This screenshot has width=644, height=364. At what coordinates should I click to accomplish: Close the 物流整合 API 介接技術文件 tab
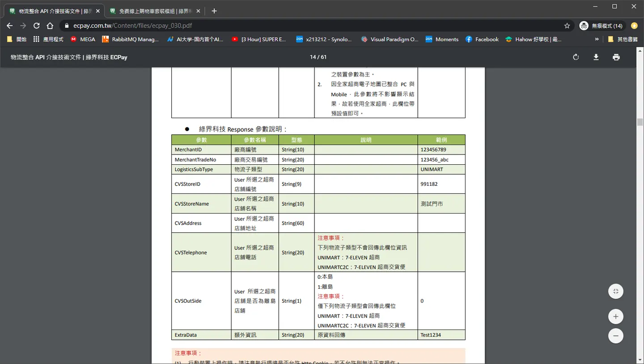tap(98, 11)
